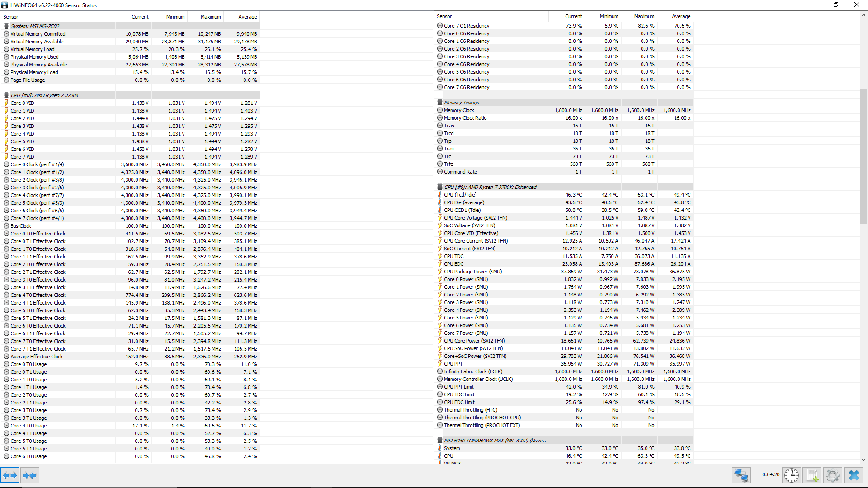The image size is (868, 488).
Task: Click the expand columns arrows button
Action: tap(10, 475)
